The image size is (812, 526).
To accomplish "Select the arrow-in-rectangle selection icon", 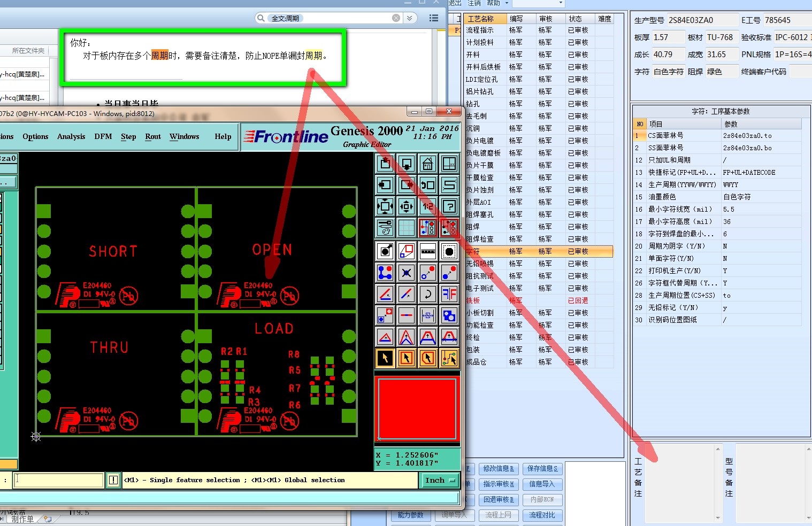I will click(x=407, y=358).
